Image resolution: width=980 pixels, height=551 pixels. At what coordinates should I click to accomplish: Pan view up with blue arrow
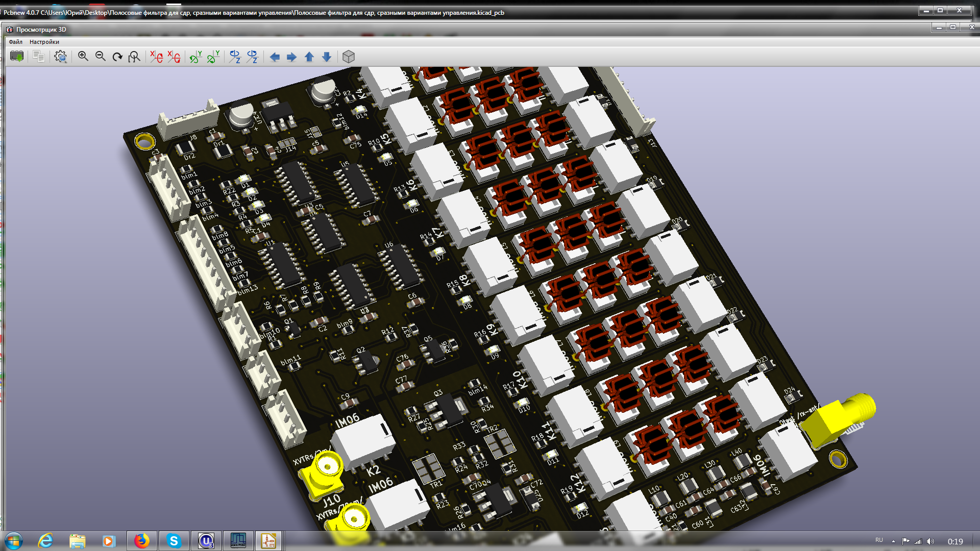pyautogui.click(x=309, y=57)
